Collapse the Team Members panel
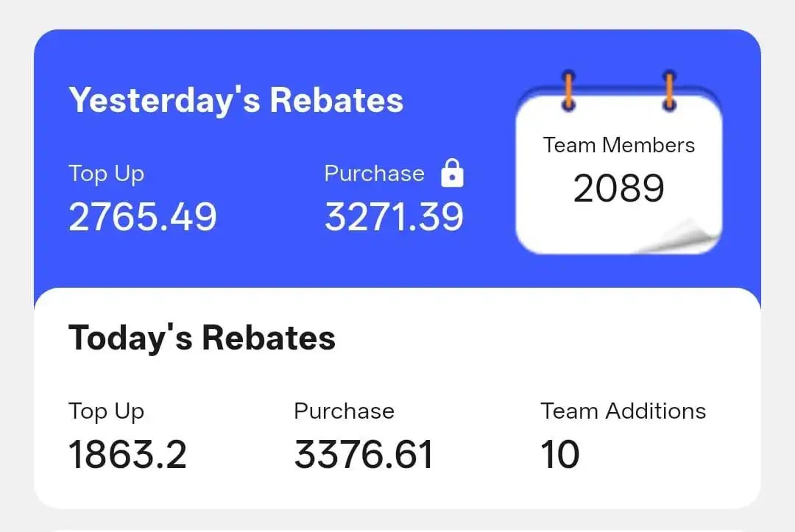The height and width of the screenshot is (532, 795). [x=618, y=145]
